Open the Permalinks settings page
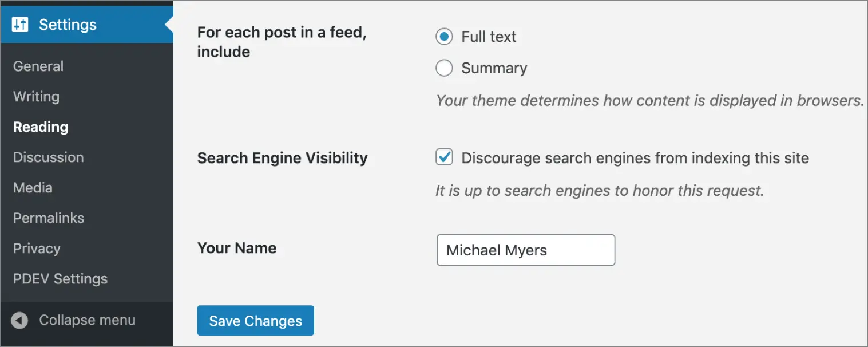 pos(49,218)
